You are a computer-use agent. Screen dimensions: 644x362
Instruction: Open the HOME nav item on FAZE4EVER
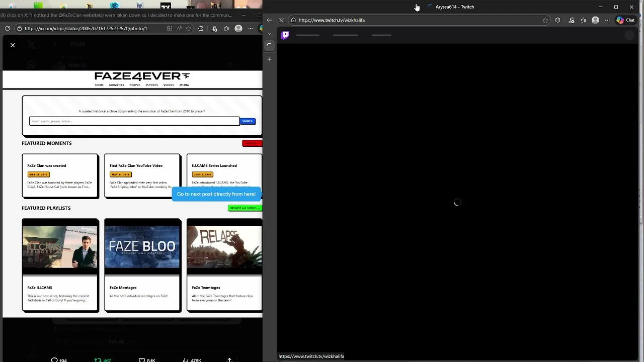tap(99, 85)
